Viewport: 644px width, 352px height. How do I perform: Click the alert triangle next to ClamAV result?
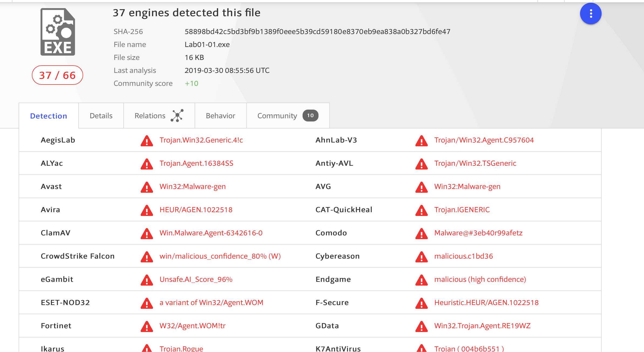(x=147, y=234)
